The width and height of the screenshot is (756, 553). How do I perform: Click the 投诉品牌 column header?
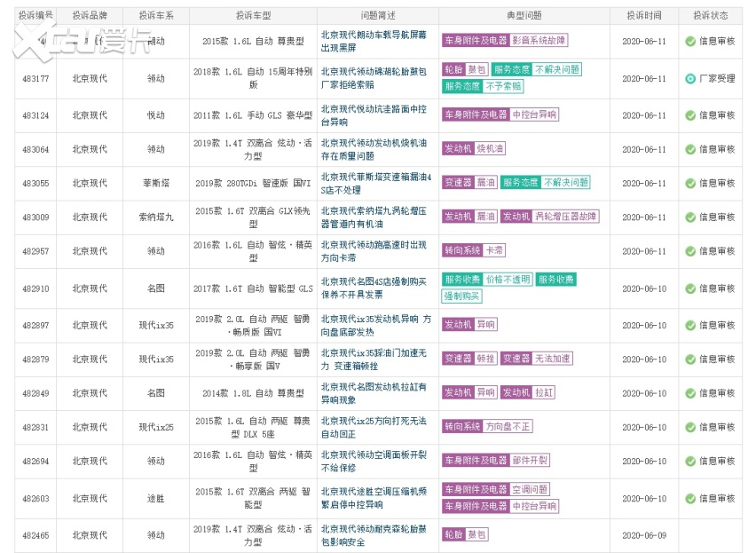[x=90, y=15]
